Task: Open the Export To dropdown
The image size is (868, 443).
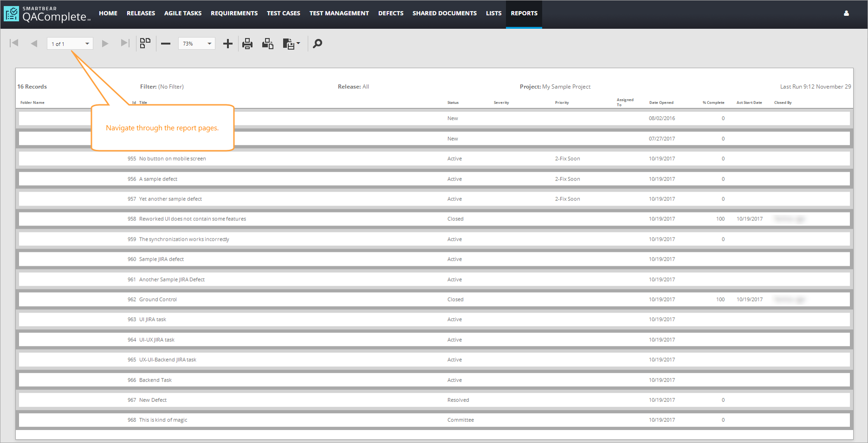Action: 291,44
